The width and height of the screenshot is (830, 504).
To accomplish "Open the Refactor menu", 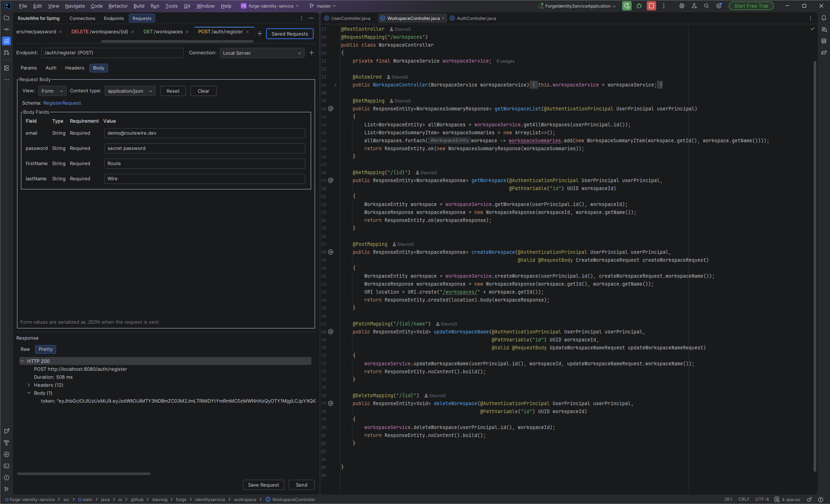I will [x=118, y=6].
